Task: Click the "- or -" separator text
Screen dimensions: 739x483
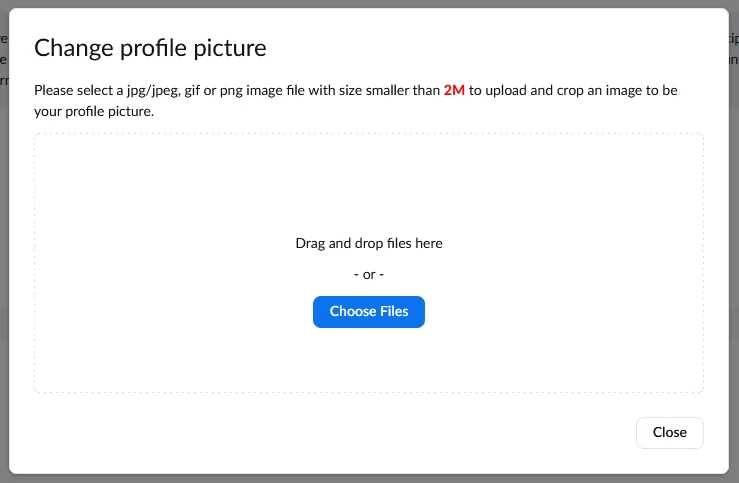Action: tap(368, 274)
